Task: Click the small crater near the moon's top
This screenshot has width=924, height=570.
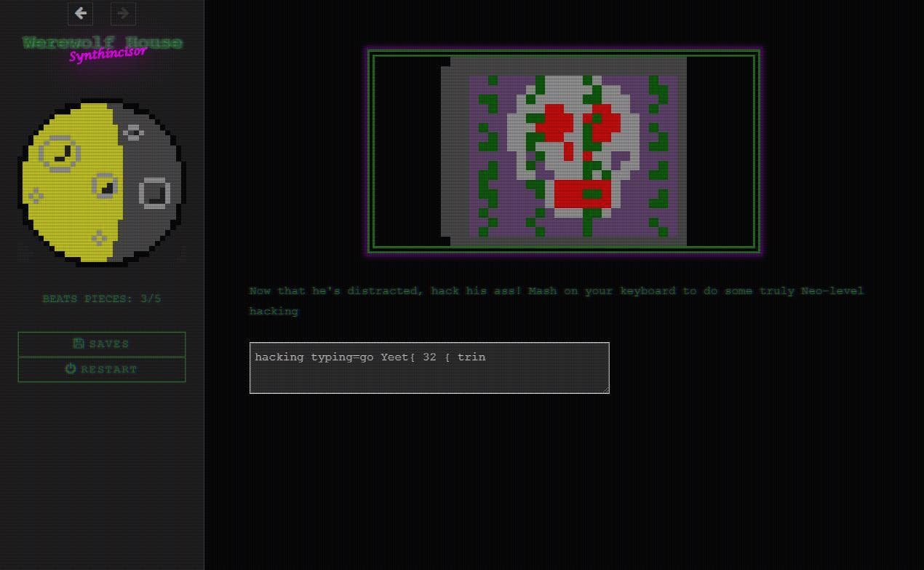Action: coord(132,132)
